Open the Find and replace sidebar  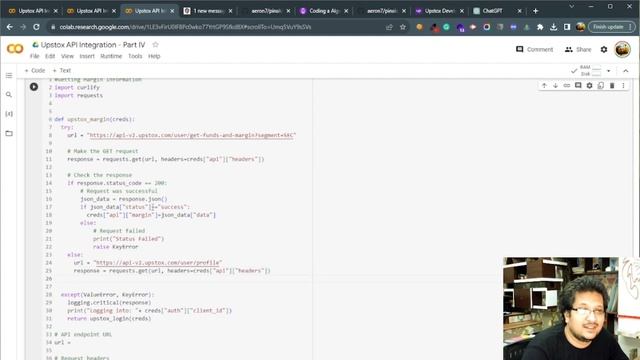tap(9, 95)
